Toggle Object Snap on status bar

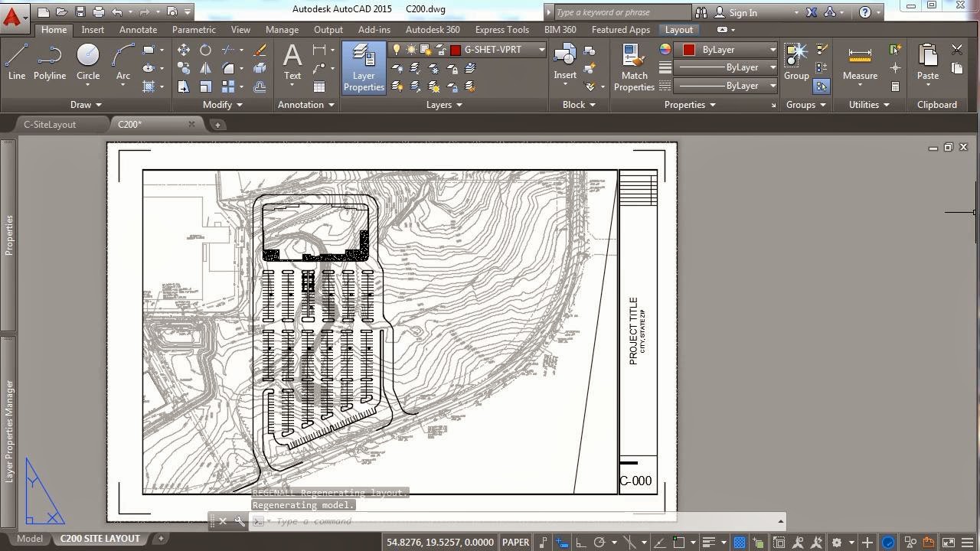pyautogui.click(x=678, y=543)
